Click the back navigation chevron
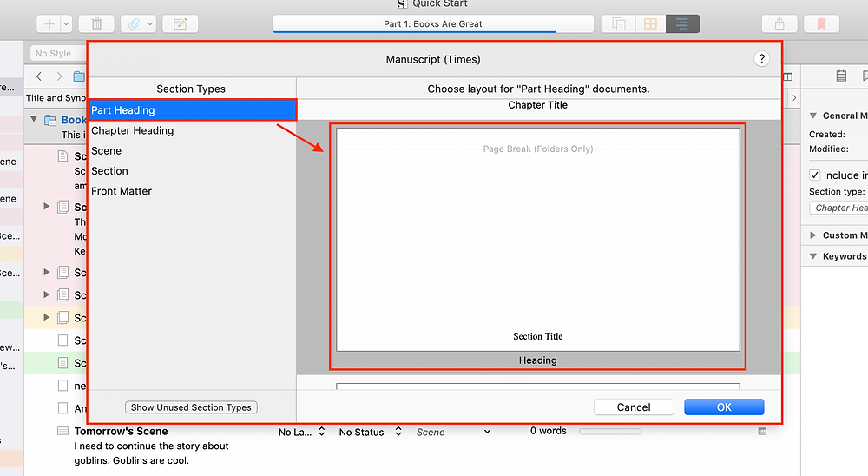 click(39, 76)
